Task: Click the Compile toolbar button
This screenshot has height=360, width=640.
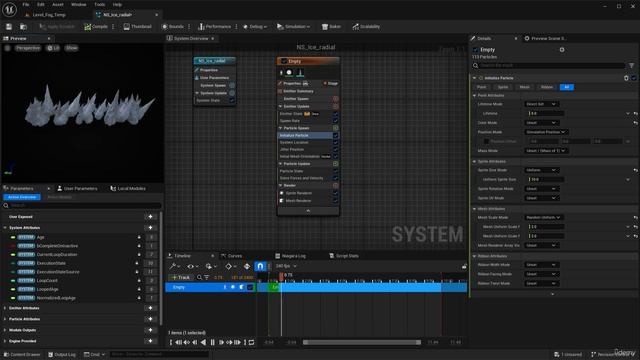Action: click(96, 27)
